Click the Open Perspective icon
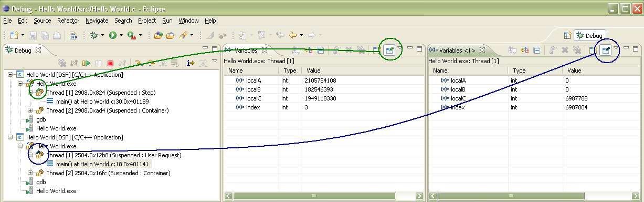The image size is (644, 202). pyautogui.click(x=567, y=35)
